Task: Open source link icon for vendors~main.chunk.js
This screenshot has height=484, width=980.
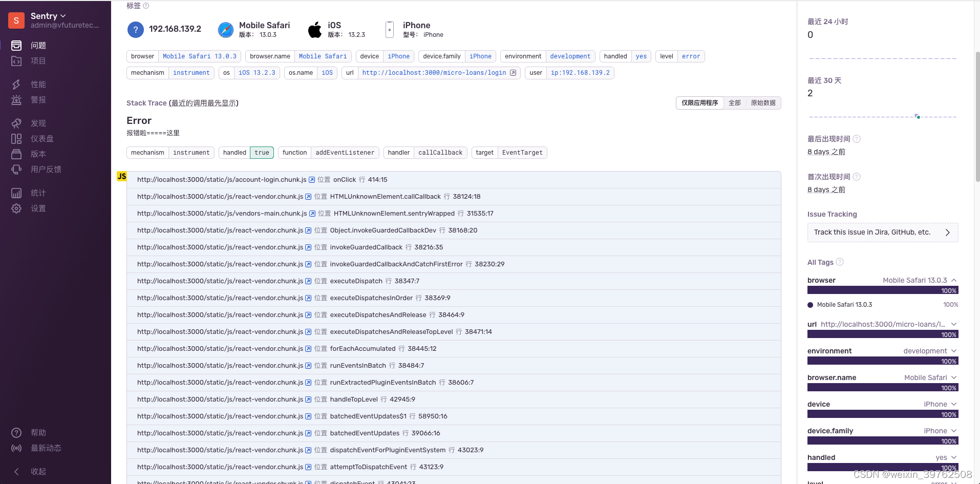Action: (x=312, y=214)
